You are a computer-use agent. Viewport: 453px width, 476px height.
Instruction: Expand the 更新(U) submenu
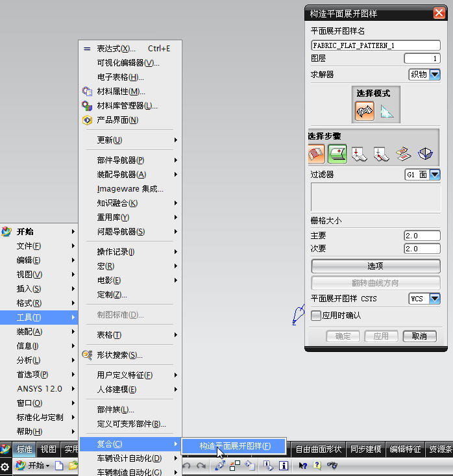[130, 140]
